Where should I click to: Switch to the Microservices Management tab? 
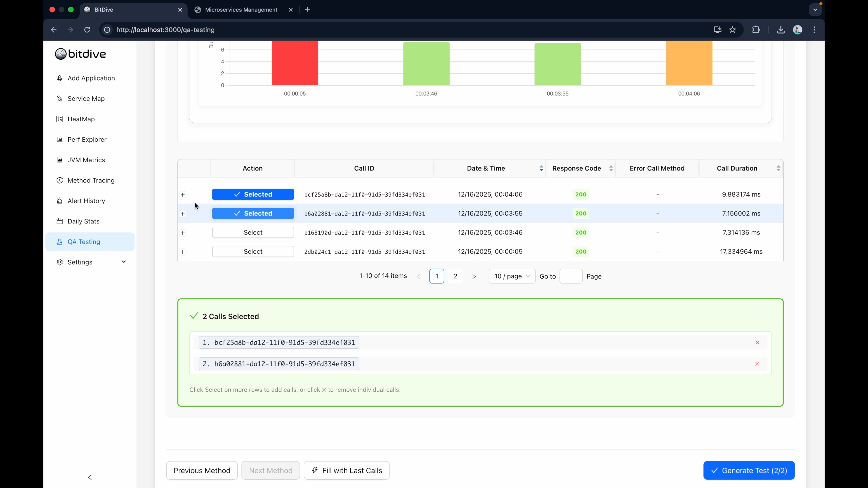tap(241, 10)
